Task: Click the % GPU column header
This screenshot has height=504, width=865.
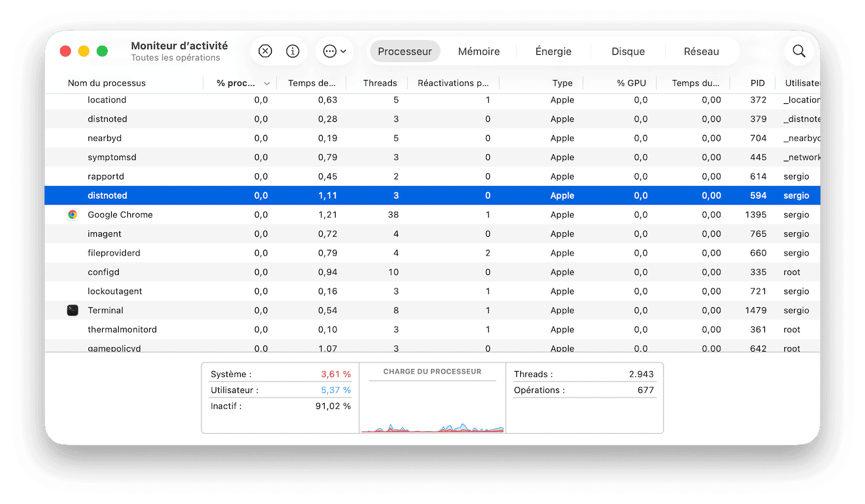Action: (631, 83)
